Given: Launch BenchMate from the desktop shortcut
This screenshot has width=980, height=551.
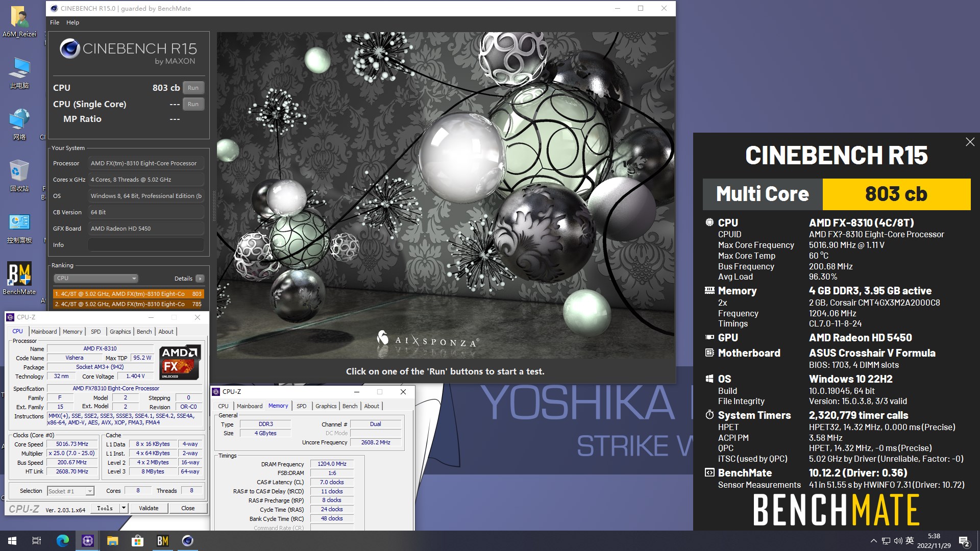Looking at the screenshot, I should click(19, 279).
